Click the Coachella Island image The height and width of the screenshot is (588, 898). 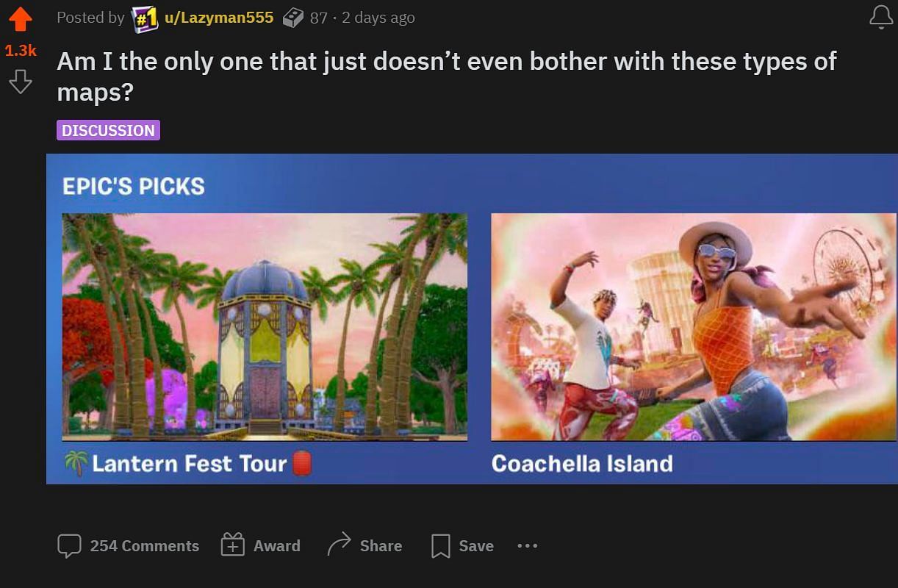[x=694, y=327]
